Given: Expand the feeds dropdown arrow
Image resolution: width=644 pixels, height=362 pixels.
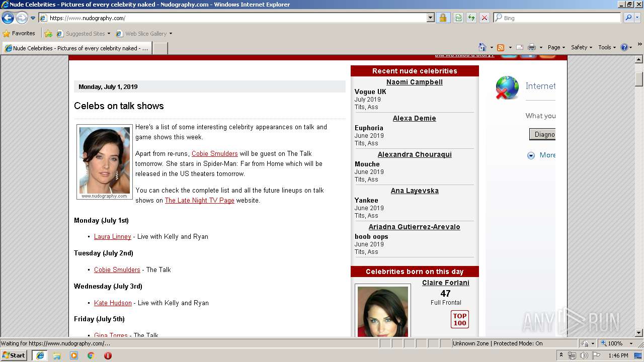Looking at the screenshot, I should point(510,47).
